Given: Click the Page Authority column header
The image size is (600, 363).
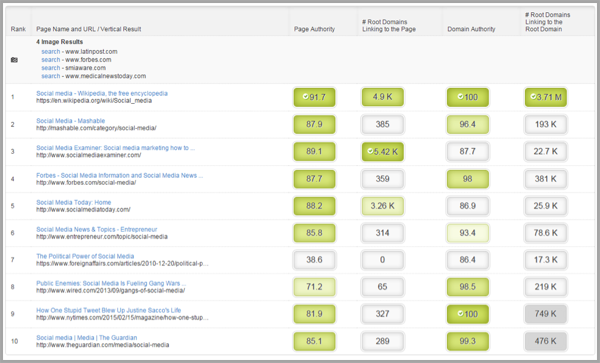Looking at the screenshot, I should (314, 29).
